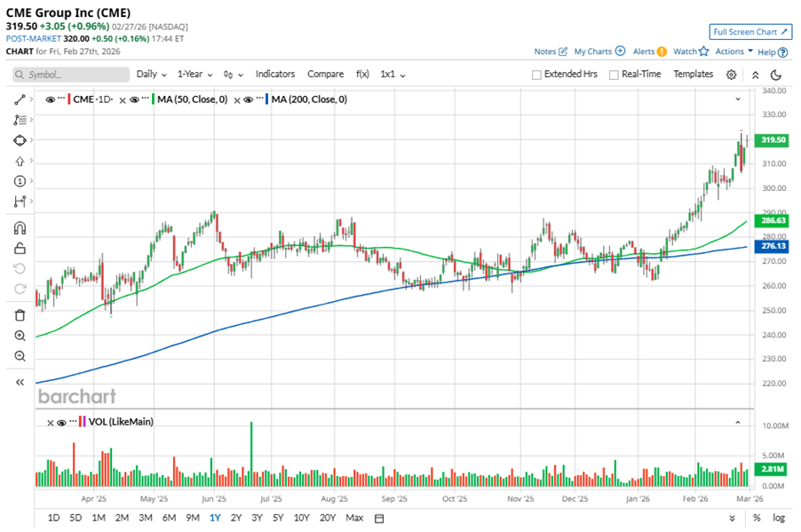This screenshot has width=801, height=532.
Task: Collapse the volume pane caret
Action: click(738, 423)
